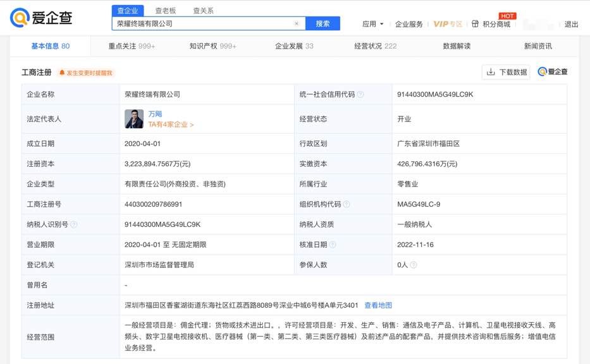The image size is (590, 364).
Task: Click the 发生变更时提醒我 reminder link
Action: click(x=90, y=73)
